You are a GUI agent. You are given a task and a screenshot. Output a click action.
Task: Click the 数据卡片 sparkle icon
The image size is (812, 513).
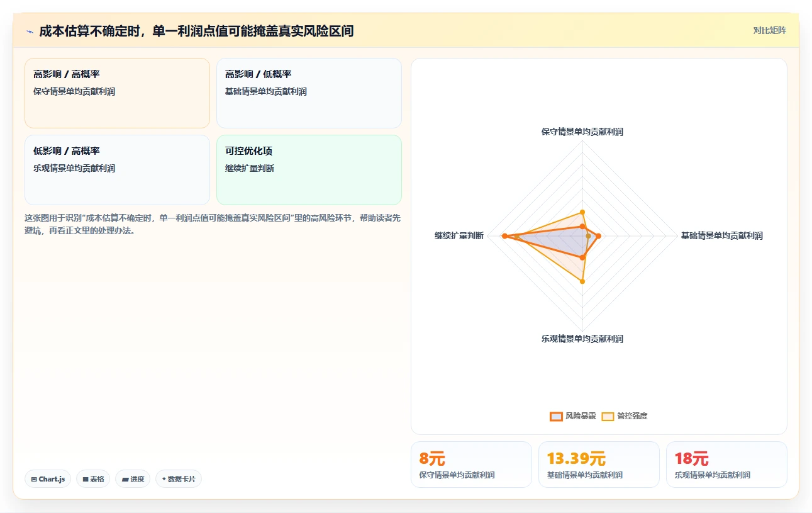point(164,479)
